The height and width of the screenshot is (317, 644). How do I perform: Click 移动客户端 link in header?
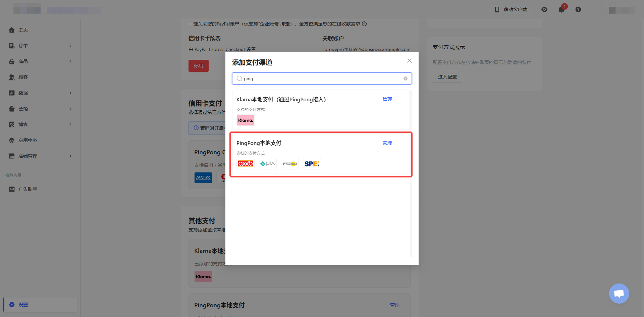515,9
